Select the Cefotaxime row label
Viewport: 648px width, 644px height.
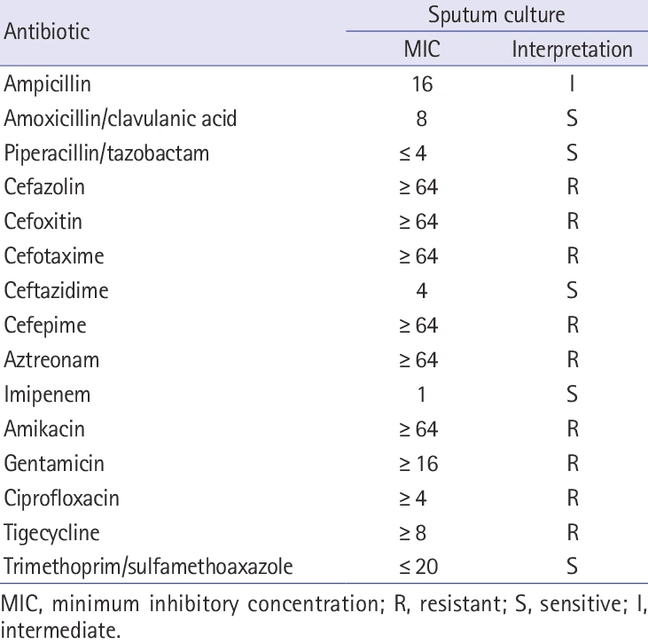(x=54, y=256)
